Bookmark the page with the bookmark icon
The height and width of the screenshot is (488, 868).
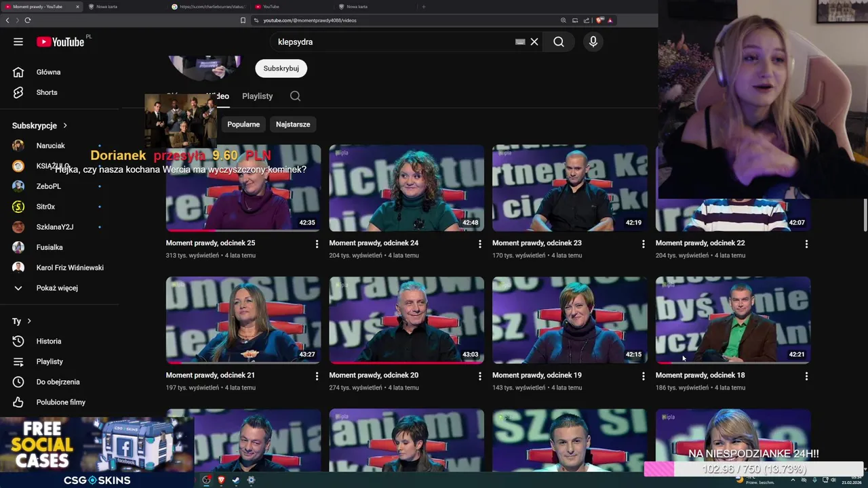coord(243,20)
